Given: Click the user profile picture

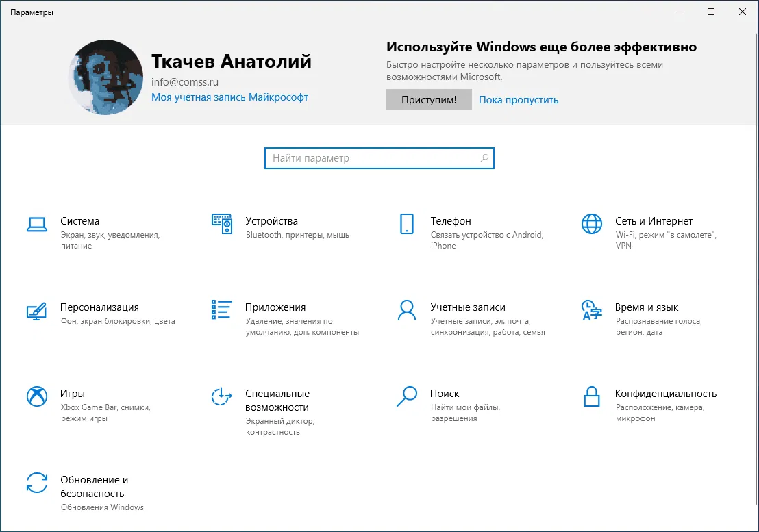Looking at the screenshot, I should click(105, 77).
